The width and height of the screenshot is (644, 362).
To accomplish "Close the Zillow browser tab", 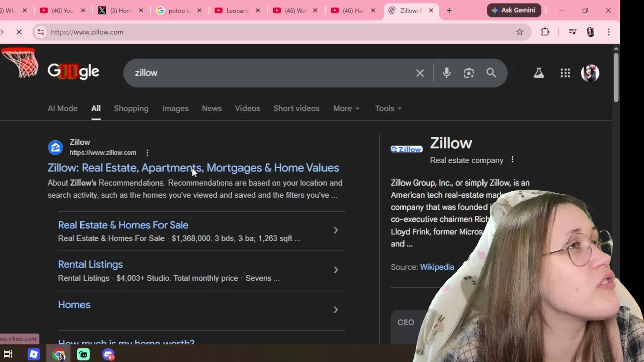I will 431,10.
